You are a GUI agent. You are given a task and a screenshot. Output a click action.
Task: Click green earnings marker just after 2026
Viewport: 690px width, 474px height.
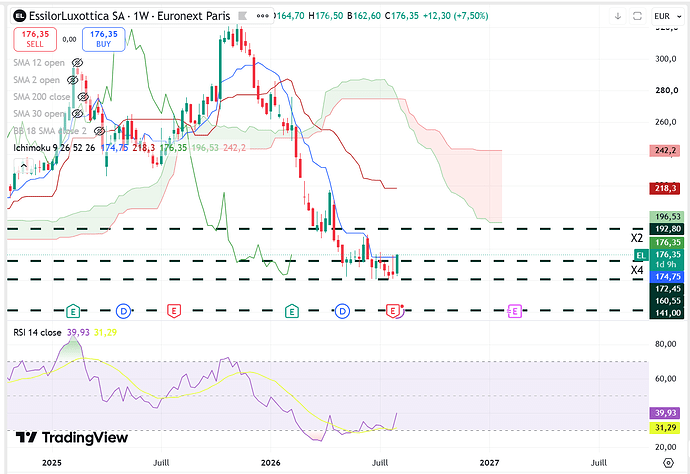[x=291, y=312]
